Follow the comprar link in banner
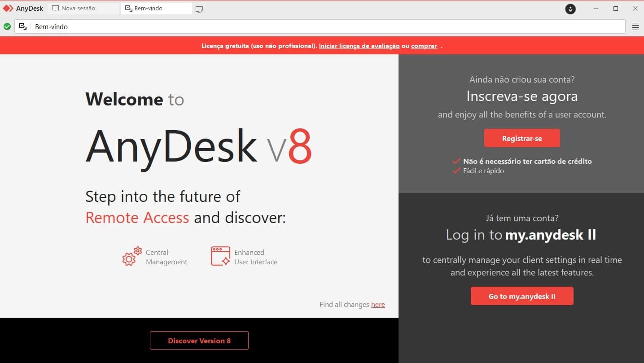The width and height of the screenshot is (644, 363). tap(424, 46)
